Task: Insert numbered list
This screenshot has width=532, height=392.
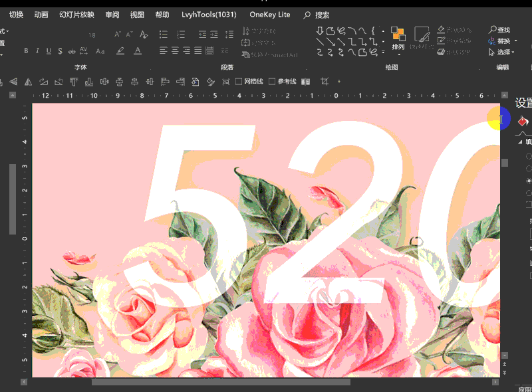Action: pyautogui.click(x=181, y=35)
